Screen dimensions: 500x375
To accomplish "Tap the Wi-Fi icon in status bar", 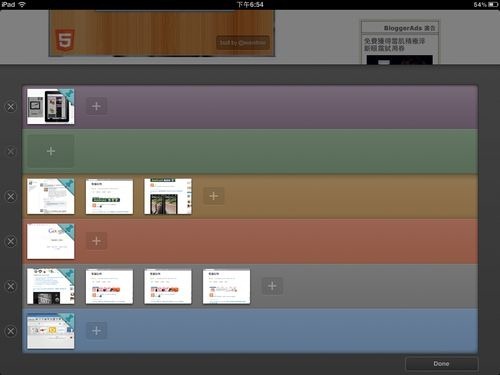I will click(x=22, y=4).
